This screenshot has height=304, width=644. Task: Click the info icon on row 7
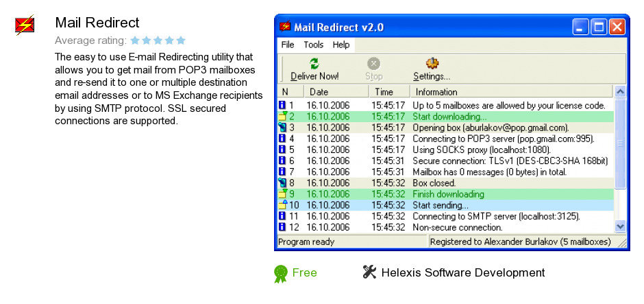click(x=282, y=172)
